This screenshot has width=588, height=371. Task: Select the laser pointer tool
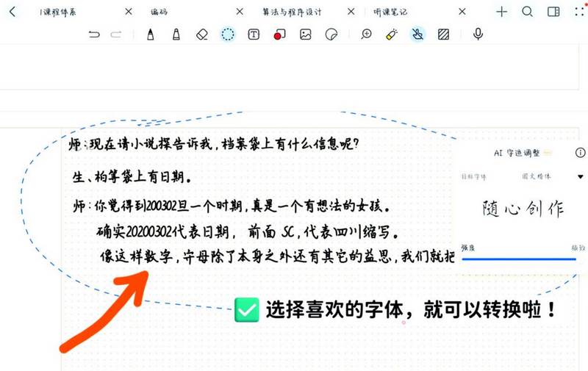[392, 35]
